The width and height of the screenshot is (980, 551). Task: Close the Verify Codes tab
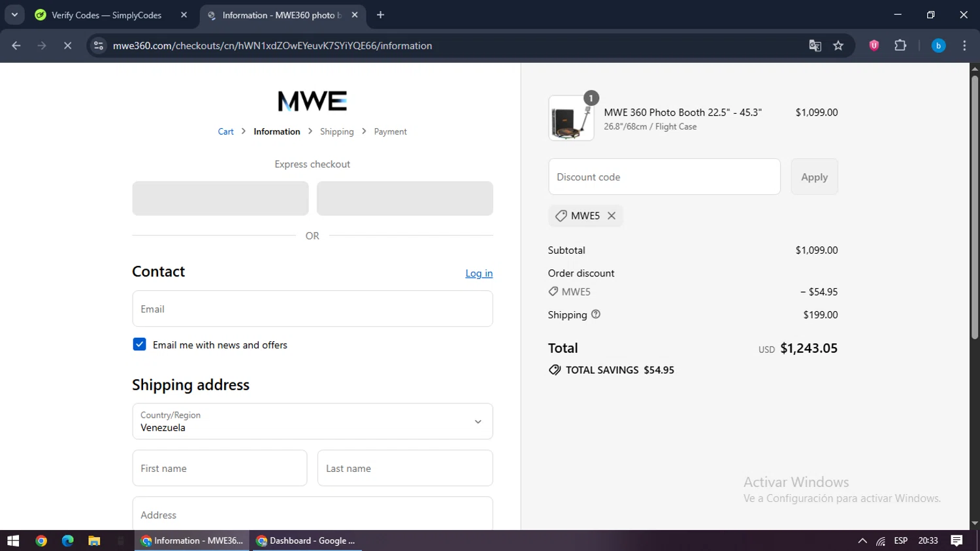(x=184, y=15)
